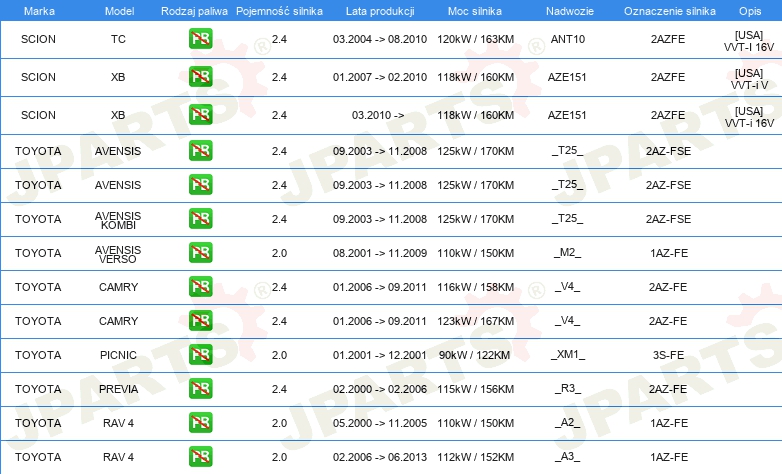Select the 1AZ-FE engine code in the AVENSIS VERSO row
The image size is (782, 474).
[668, 252]
